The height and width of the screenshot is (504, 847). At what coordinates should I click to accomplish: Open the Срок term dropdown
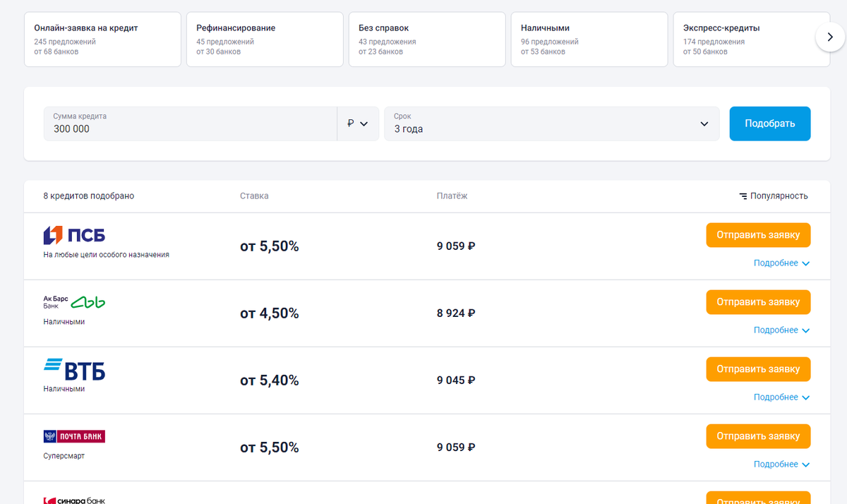click(x=551, y=124)
